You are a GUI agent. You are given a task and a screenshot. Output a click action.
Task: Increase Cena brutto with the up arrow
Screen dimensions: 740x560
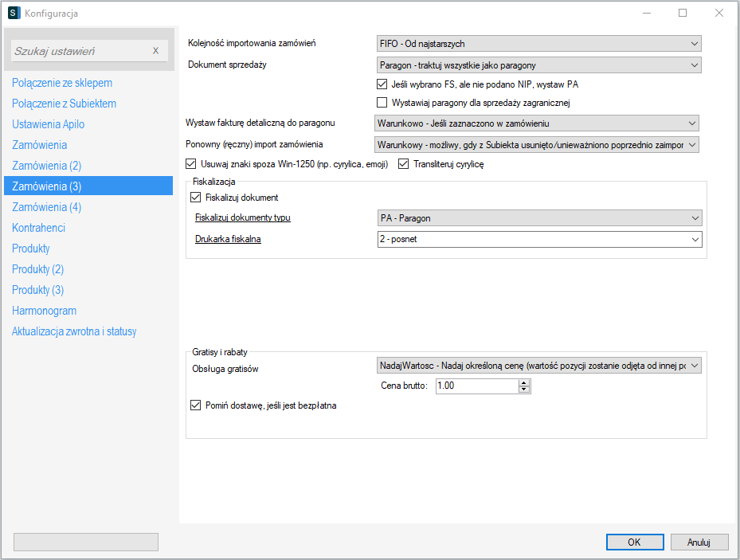click(x=523, y=382)
